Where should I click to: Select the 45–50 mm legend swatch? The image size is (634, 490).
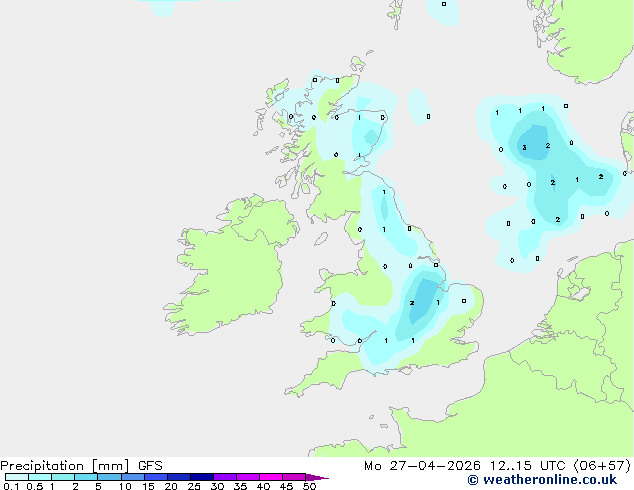click(x=294, y=477)
